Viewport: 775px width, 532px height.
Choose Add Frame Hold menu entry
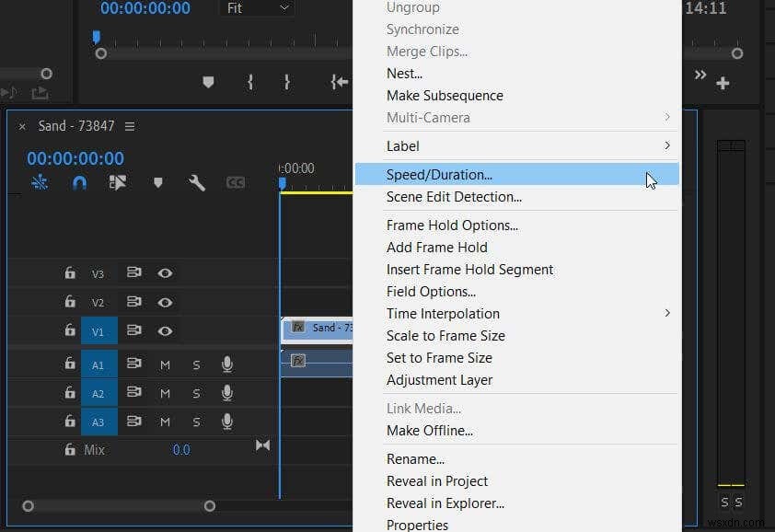[x=436, y=247]
